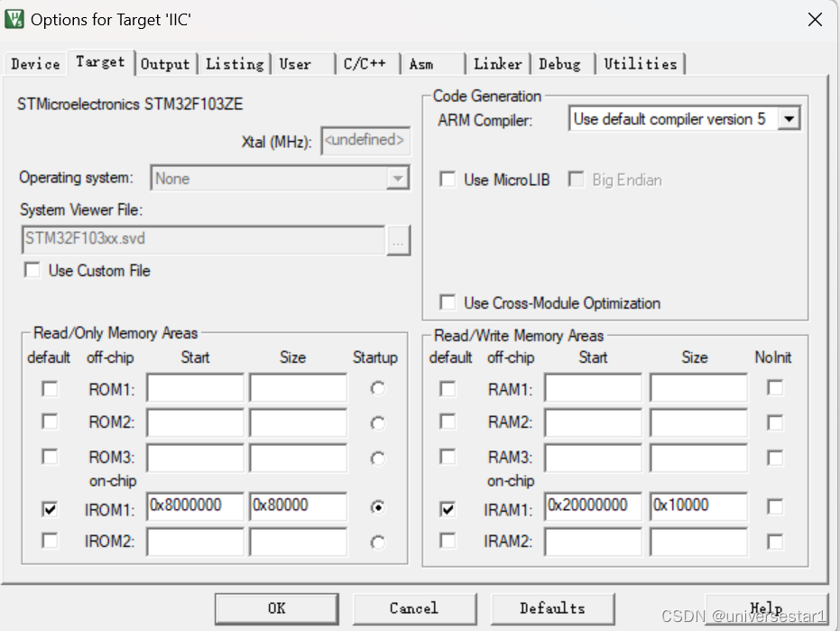Click the ROM1 Size field
Viewport: 840px width, 631px height.
coord(298,387)
